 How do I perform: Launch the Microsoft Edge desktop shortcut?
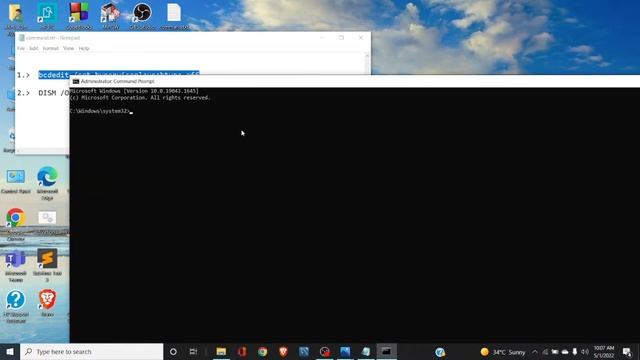click(47, 183)
